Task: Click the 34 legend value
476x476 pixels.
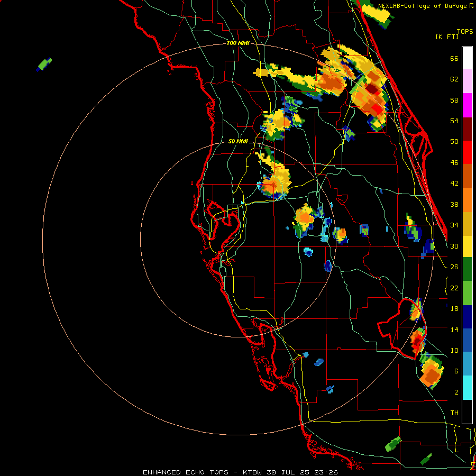Action: point(454,225)
